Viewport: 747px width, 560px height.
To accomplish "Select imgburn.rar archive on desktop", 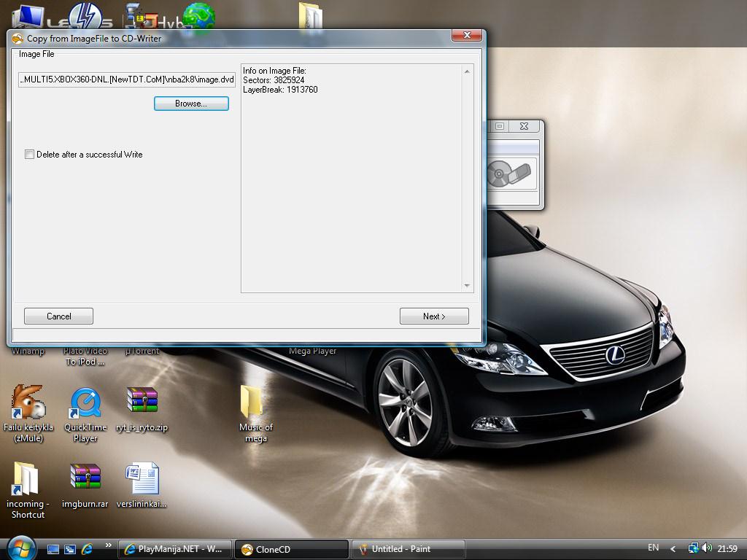I will point(85,485).
